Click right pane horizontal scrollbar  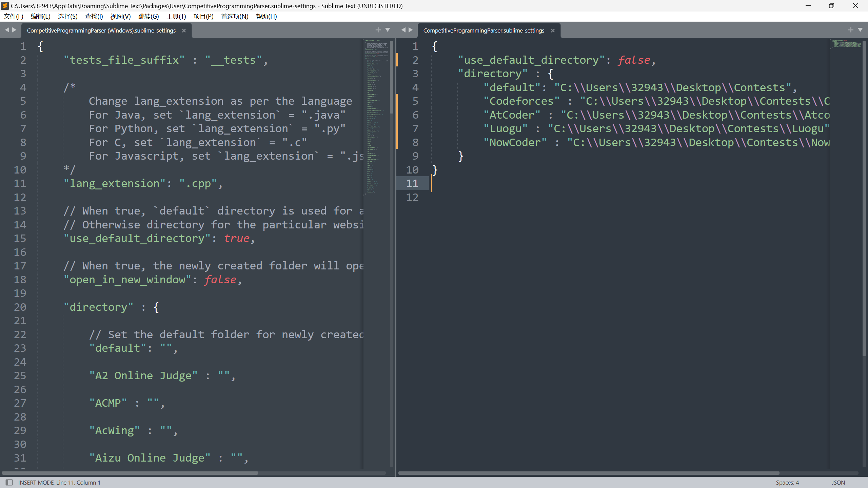[x=589, y=473]
